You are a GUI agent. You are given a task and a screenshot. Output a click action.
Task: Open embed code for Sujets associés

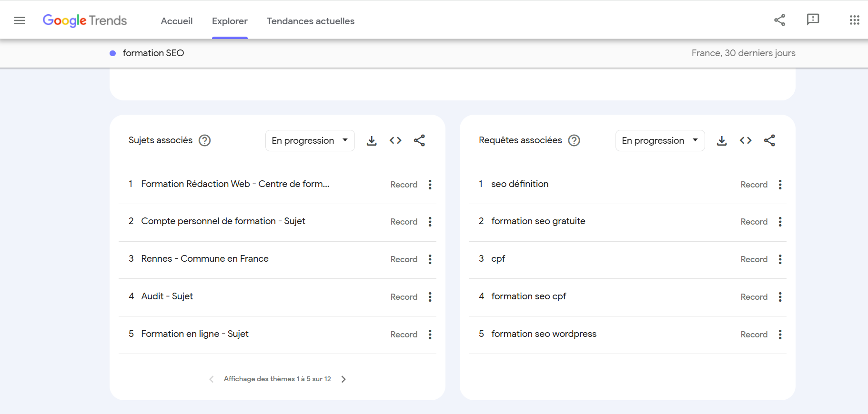point(395,140)
